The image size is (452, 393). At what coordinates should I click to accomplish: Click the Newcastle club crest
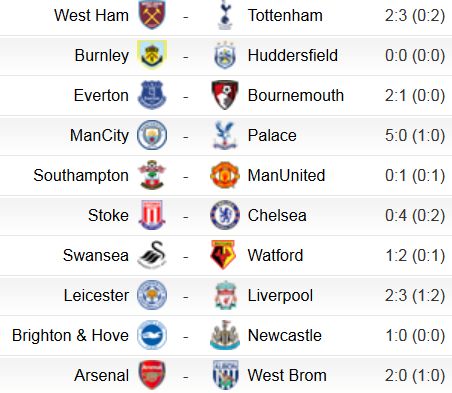click(225, 335)
